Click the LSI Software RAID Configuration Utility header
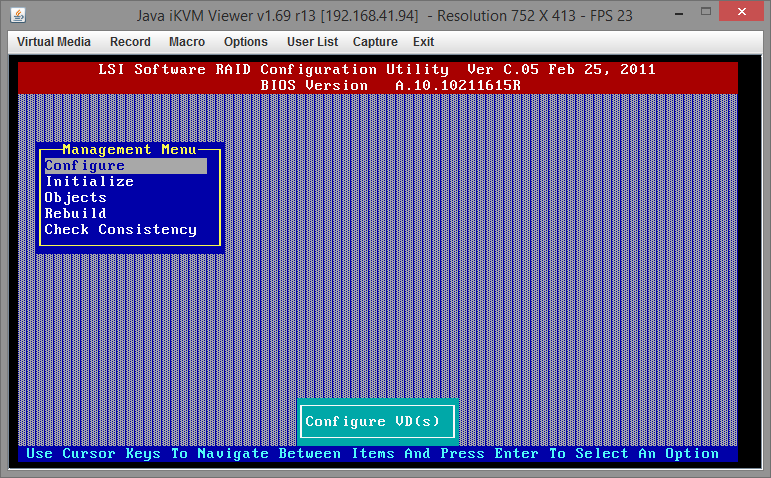This screenshot has height=478, width=771. pos(376,69)
